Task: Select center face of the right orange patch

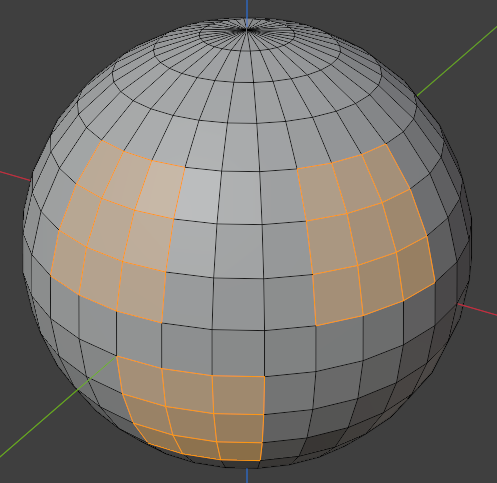Action: click(x=372, y=233)
